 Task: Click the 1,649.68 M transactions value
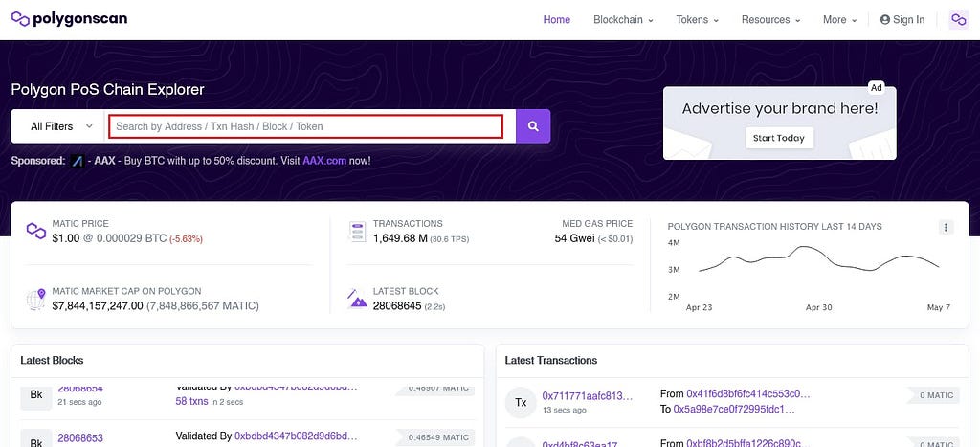click(x=400, y=238)
